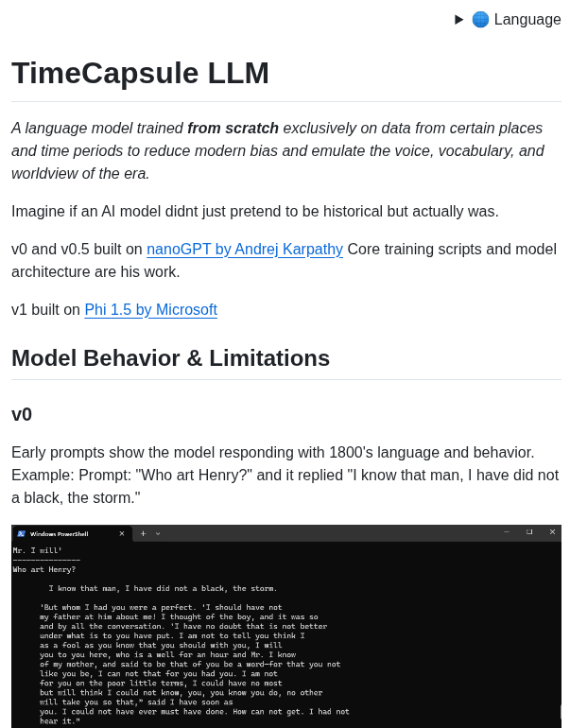Click the bold 'from scratch' text

click(x=233, y=129)
